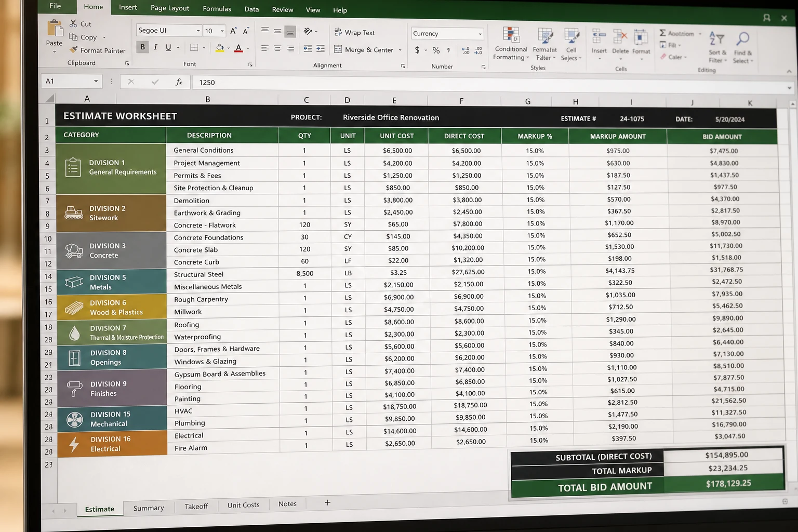
Task: Toggle Wrap Text
Action: pyautogui.click(x=354, y=32)
